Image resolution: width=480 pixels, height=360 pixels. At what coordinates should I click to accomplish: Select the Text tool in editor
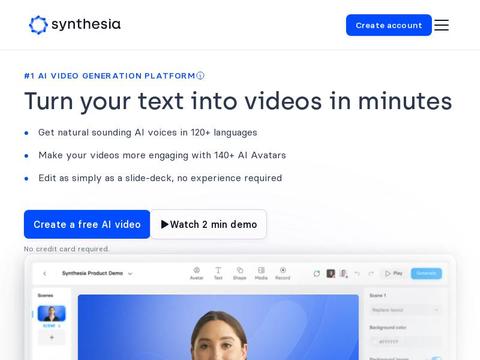tap(218, 273)
